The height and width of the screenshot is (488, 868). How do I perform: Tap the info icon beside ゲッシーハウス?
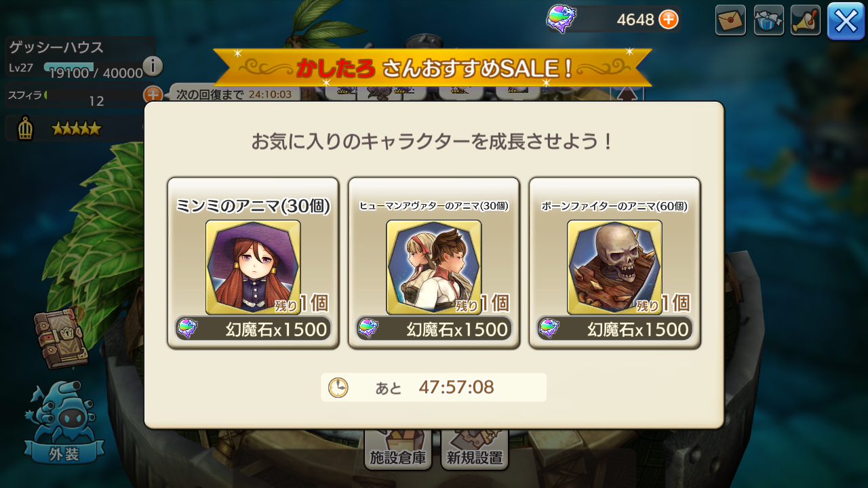(x=153, y=66)
